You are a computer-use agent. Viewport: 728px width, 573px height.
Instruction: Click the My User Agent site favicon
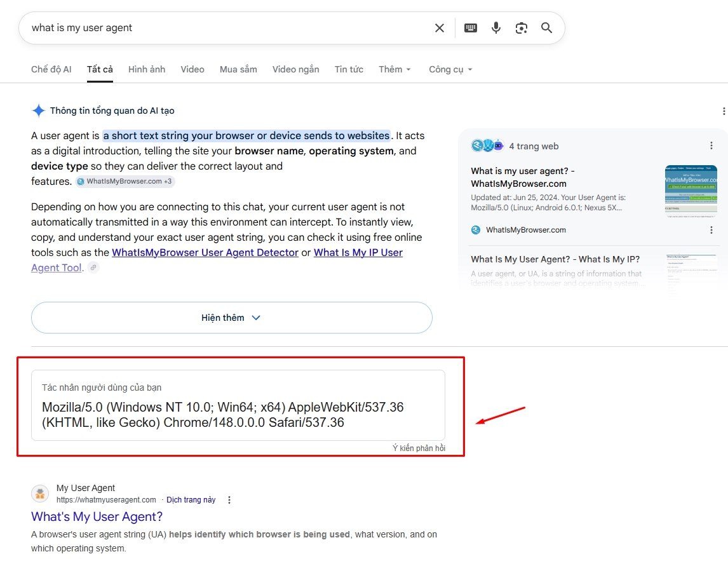point(40,494)
